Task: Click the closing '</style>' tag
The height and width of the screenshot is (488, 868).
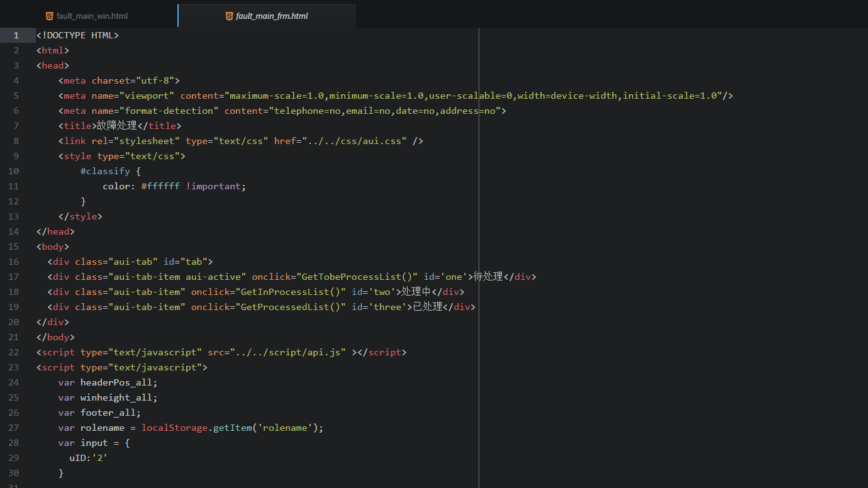Action: pos(81,216)
